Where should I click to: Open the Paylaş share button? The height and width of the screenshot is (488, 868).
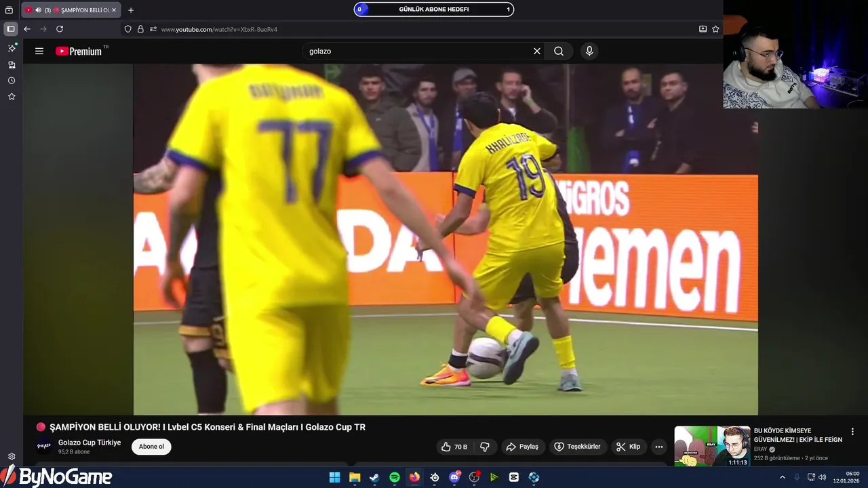point(522,447)
